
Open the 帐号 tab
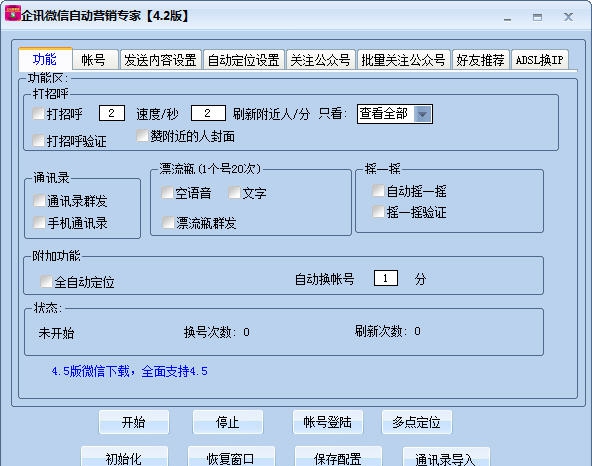pos(95,60)
